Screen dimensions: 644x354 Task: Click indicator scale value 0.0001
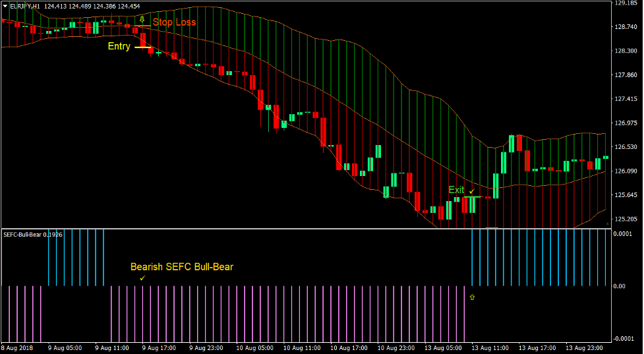click(623, 233)
